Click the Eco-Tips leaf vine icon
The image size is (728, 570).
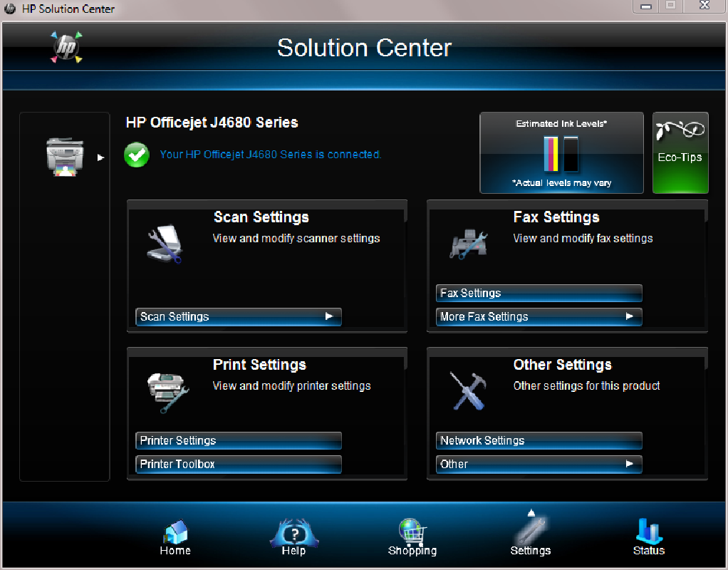680,130
